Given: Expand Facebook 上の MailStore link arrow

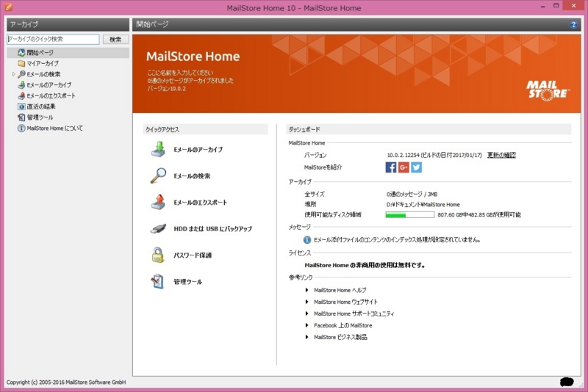Looking at the screenshot, I should coord(306,325).
